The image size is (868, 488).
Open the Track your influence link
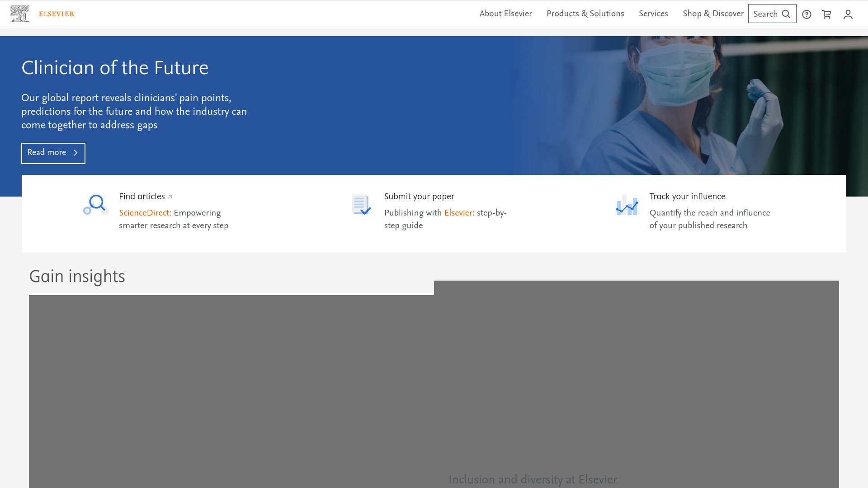(x=687, y=197)
